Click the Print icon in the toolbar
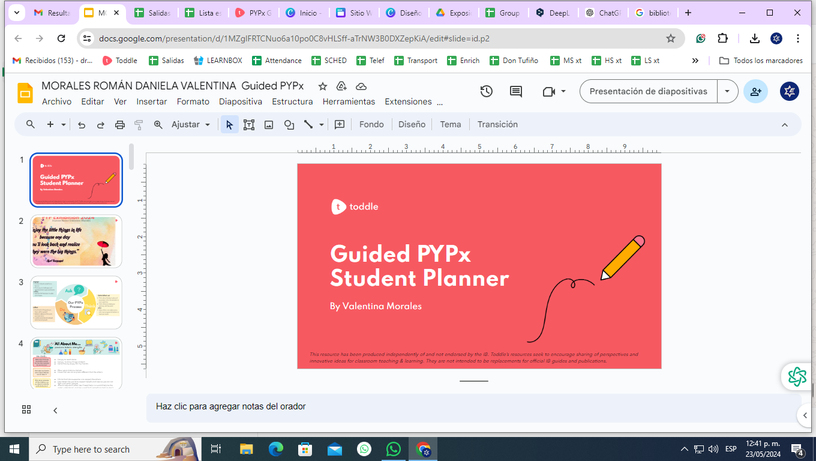 pyautogui.click(x=120, y=125)
